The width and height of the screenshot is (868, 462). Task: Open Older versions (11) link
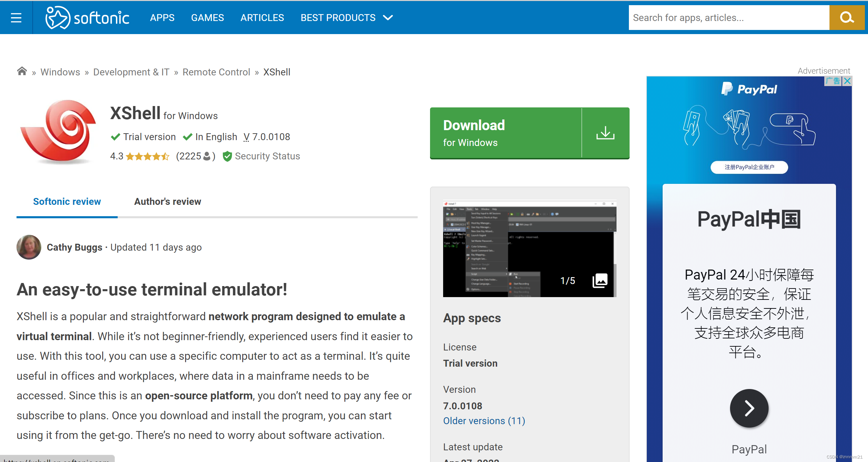pyautogui.click(x=484, y=421)
